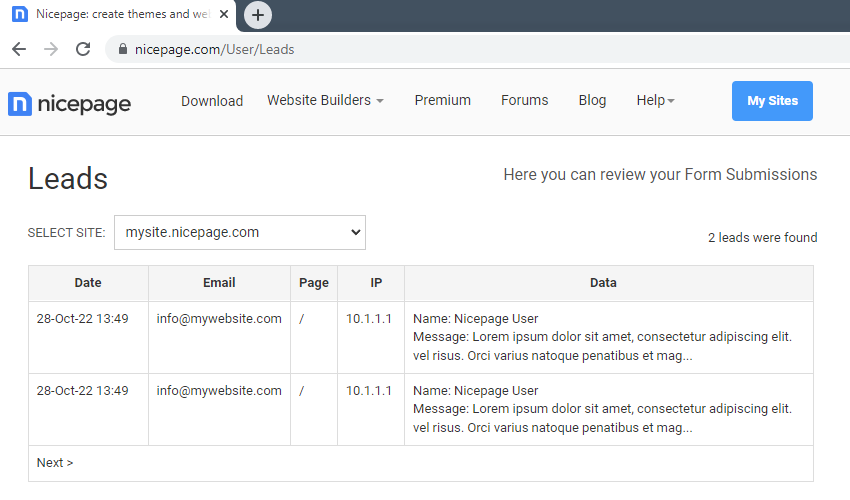Click the '2 leads were found' text

click(x=762, y=238)
